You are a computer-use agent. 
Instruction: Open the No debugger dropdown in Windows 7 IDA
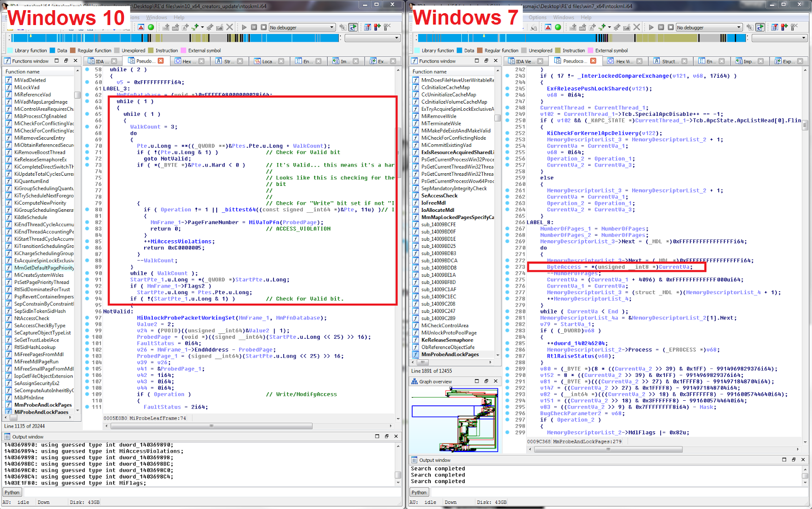click(x=709, y=27)
